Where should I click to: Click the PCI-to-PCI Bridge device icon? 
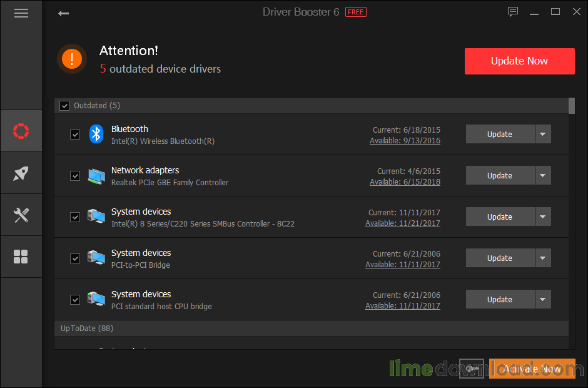coord(96,258)
